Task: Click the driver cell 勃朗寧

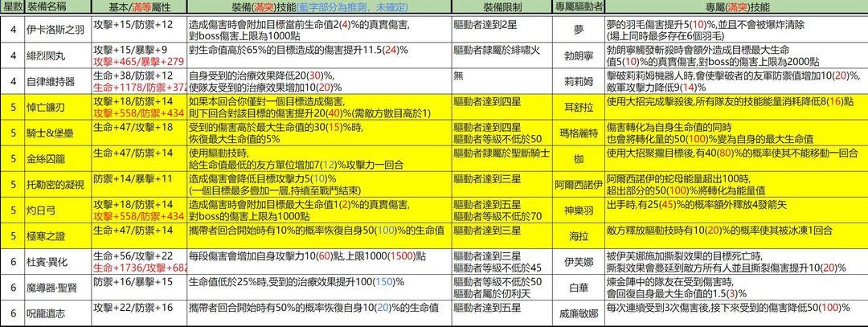Action: [x=579, y=55]
